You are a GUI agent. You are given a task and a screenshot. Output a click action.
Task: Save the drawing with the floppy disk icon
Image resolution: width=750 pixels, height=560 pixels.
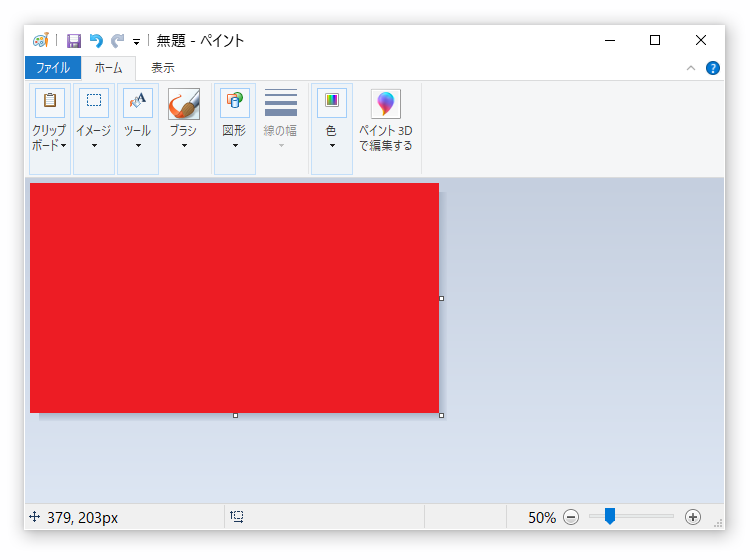(74, 41)
